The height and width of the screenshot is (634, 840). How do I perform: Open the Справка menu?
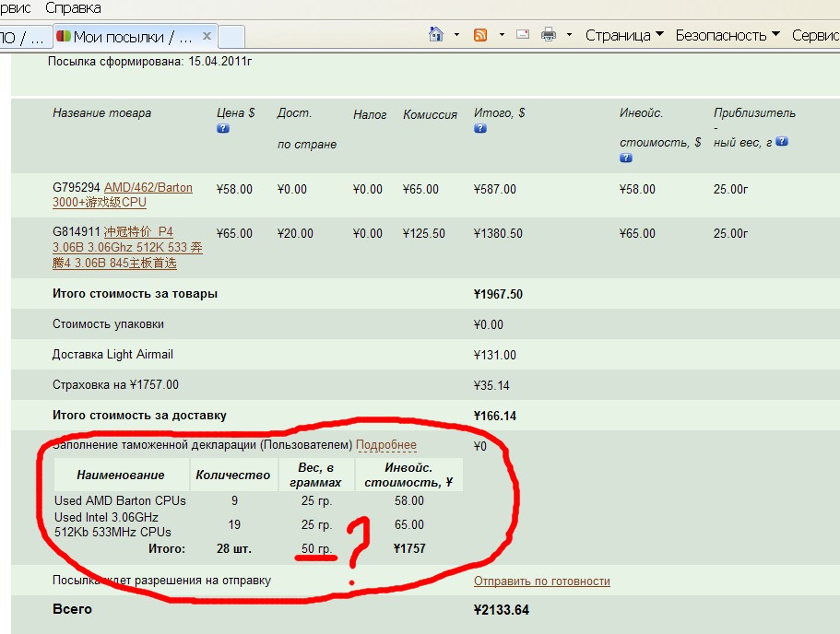[73, 7]
